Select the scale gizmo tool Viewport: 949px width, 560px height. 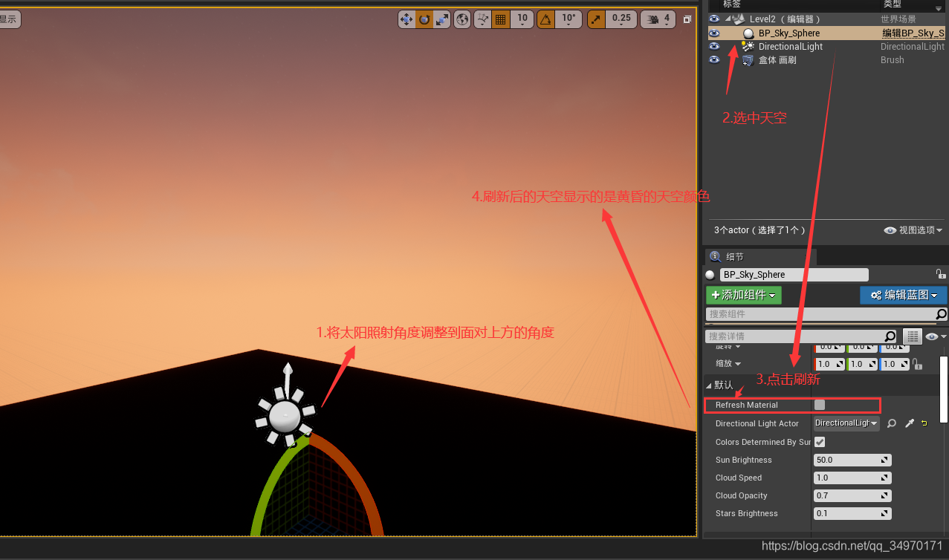442,19
